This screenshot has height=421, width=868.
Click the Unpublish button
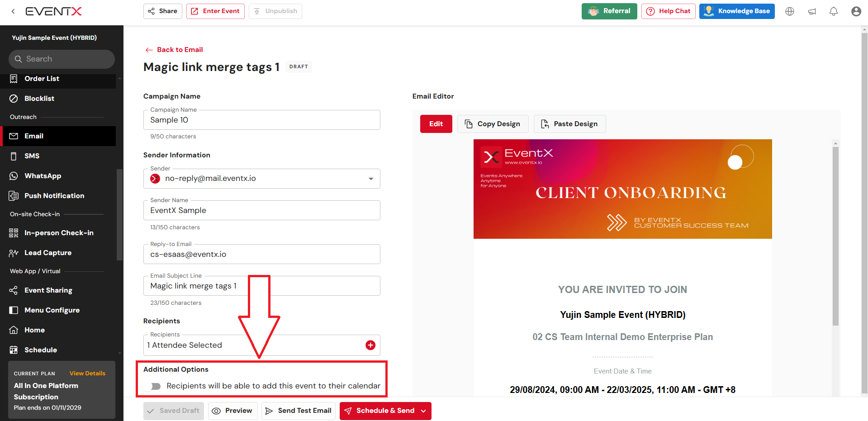[x=275, y=11]
